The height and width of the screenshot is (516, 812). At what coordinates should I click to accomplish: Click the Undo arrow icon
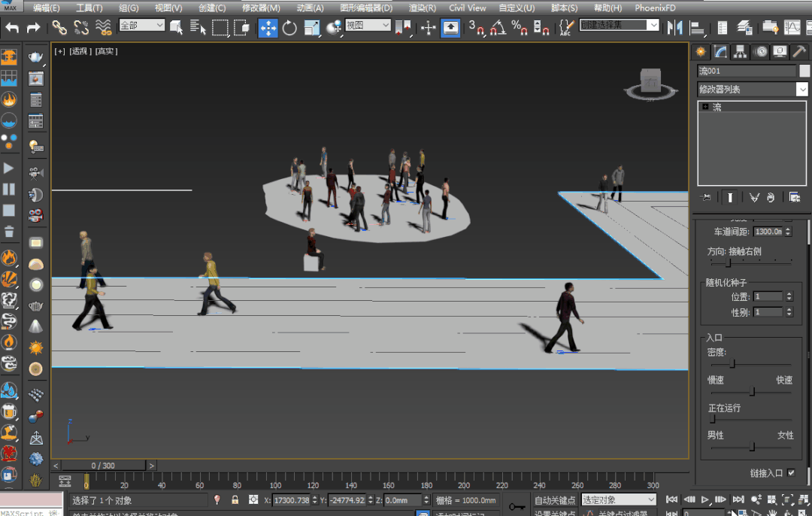pos(12,29)
